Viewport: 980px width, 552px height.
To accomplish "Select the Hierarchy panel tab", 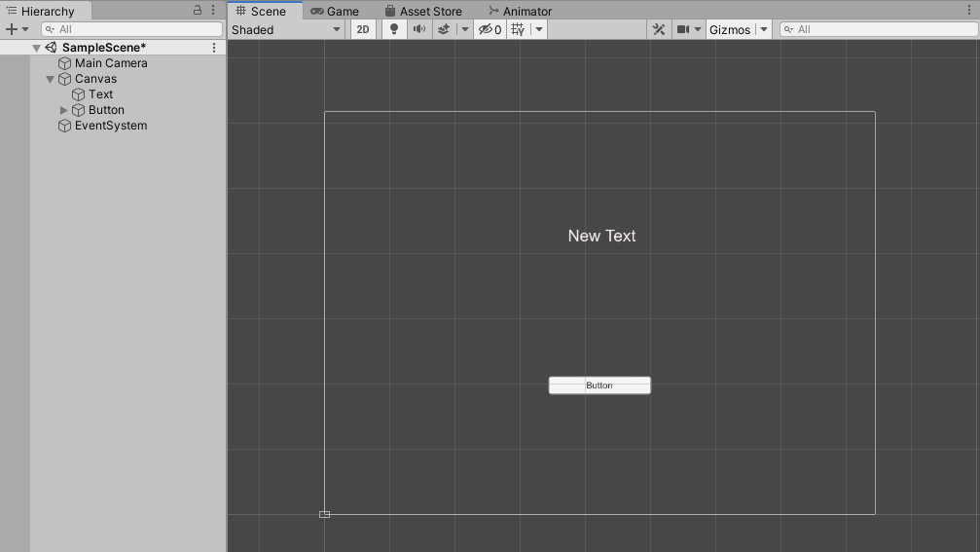I will pyautogui.click(x=46, y=11).
